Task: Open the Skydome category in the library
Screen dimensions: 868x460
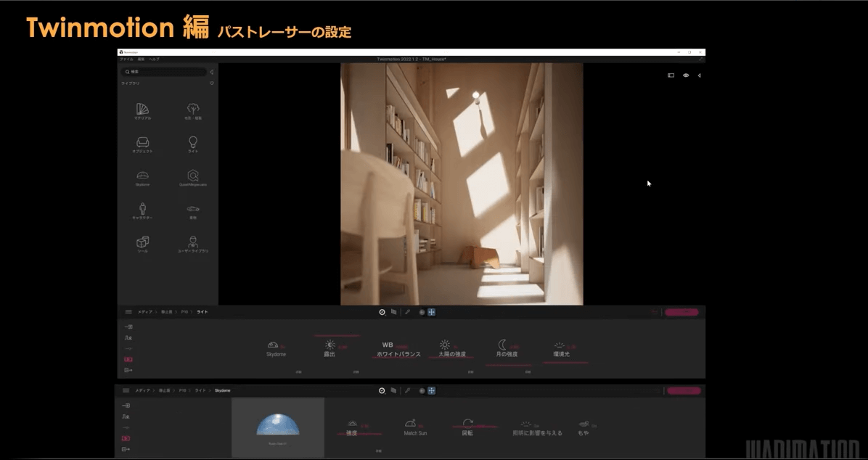Action: 142,178
